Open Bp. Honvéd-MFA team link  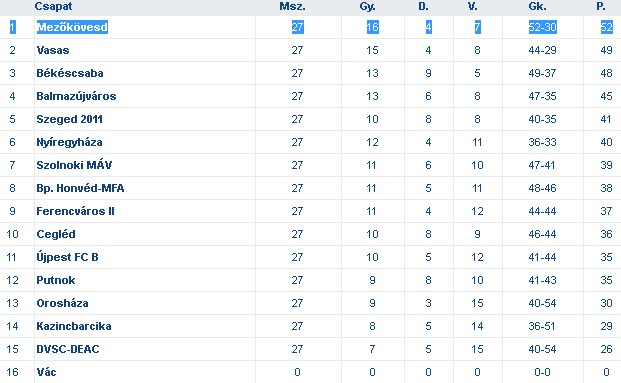pos(80,188)
